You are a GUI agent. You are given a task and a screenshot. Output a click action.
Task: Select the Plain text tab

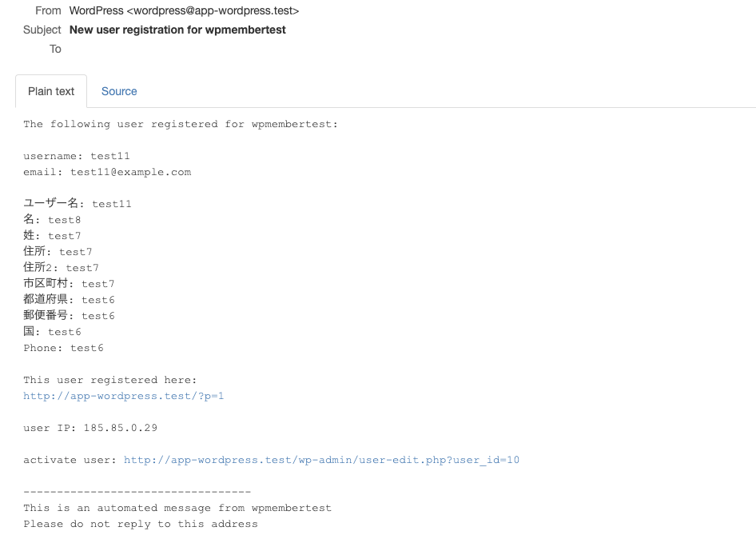[x=51, y=91]
